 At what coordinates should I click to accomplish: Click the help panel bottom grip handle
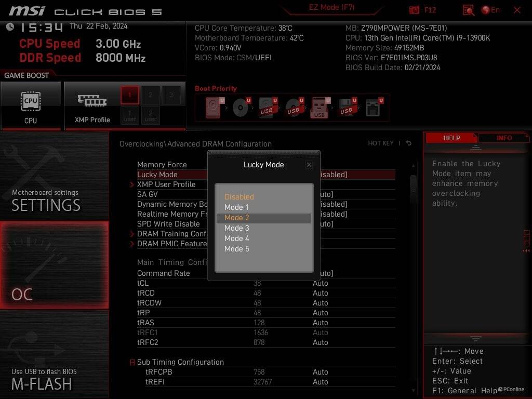(476, 339)
